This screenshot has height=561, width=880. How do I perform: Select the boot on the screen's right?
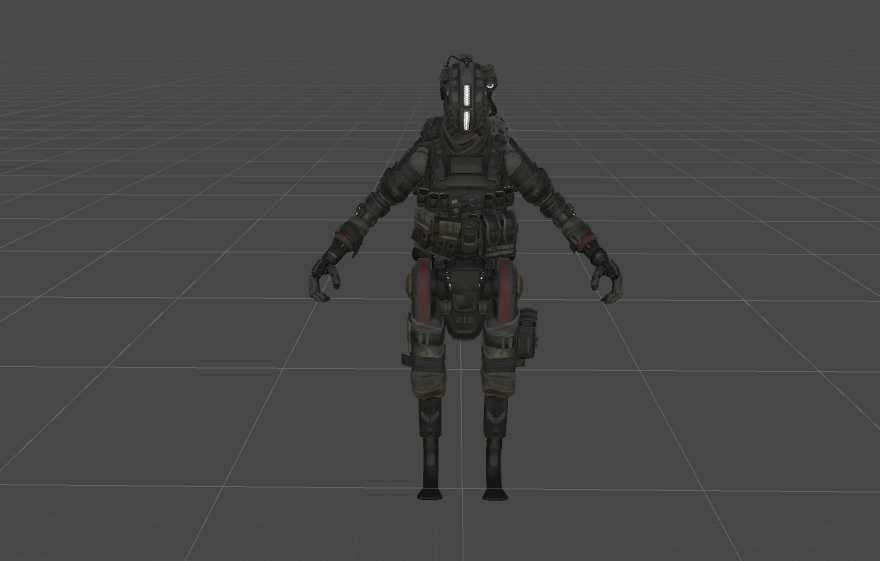(495, 472)
